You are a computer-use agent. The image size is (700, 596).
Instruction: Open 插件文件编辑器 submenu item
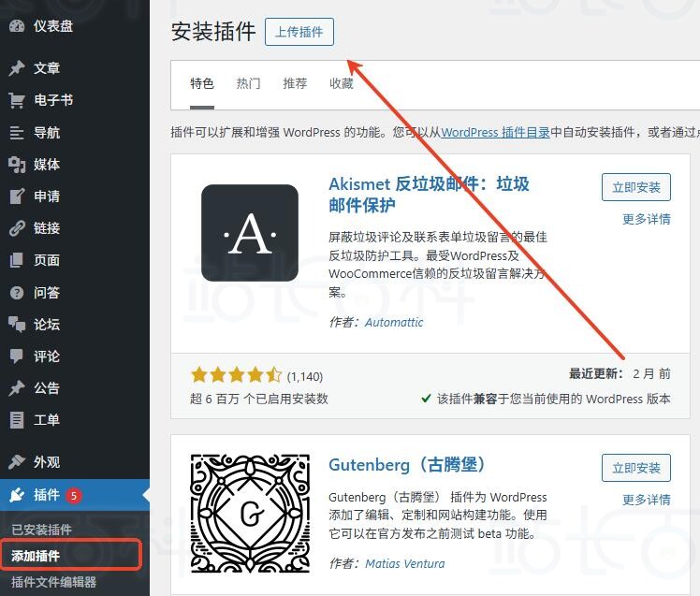53,582
